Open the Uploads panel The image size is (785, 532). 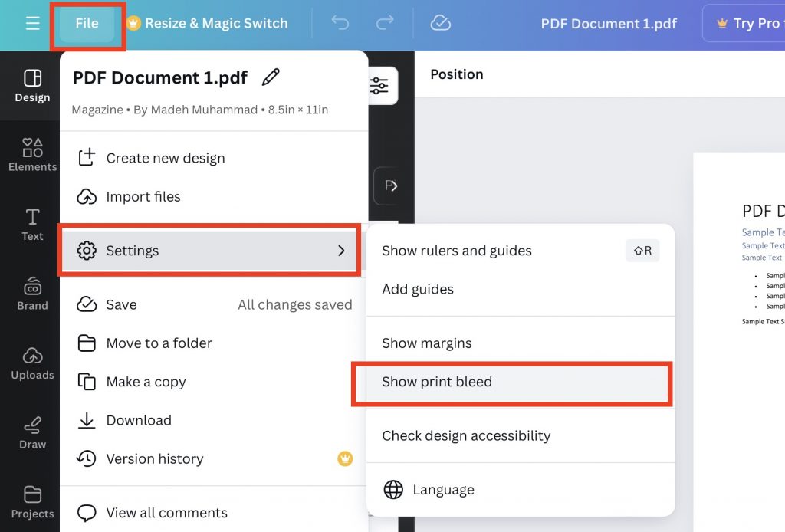coord(31,362)
